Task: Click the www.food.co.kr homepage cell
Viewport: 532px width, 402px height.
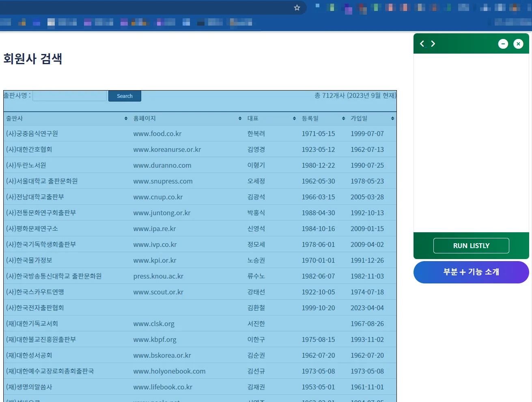Action: [157, 134]
